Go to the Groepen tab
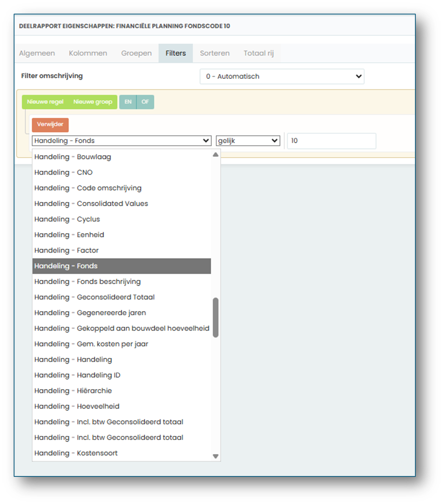 (x=137, y=53)
